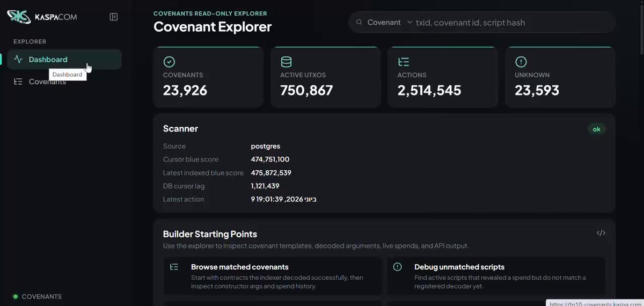This screenshot has height=306, width=644.
Task: Focus the txid, covenant id search field
Action: click(x=510, y=23)
